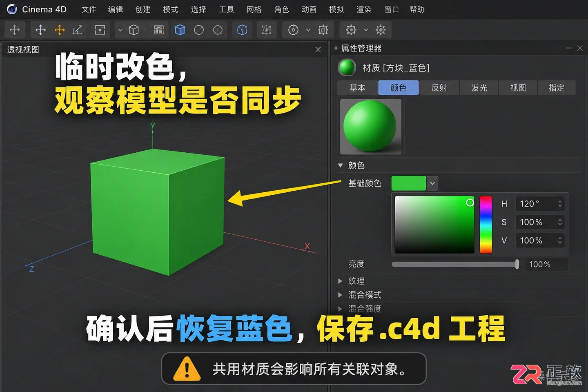Select the blue cube object mode icon
The height and width of the screenshot is (392, 588).
[180, 30]
